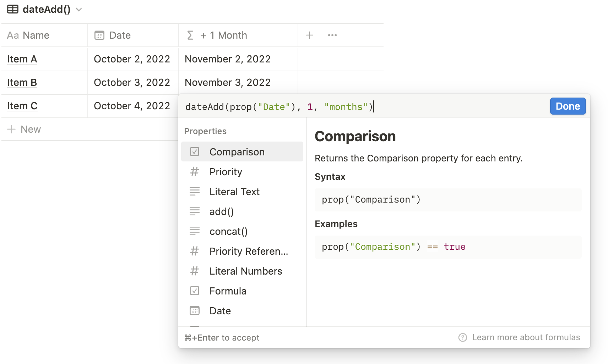The height and width of the screenshot is (364, 608).
Task: Open the table options ellipsis menu
Action: (332, 35)
